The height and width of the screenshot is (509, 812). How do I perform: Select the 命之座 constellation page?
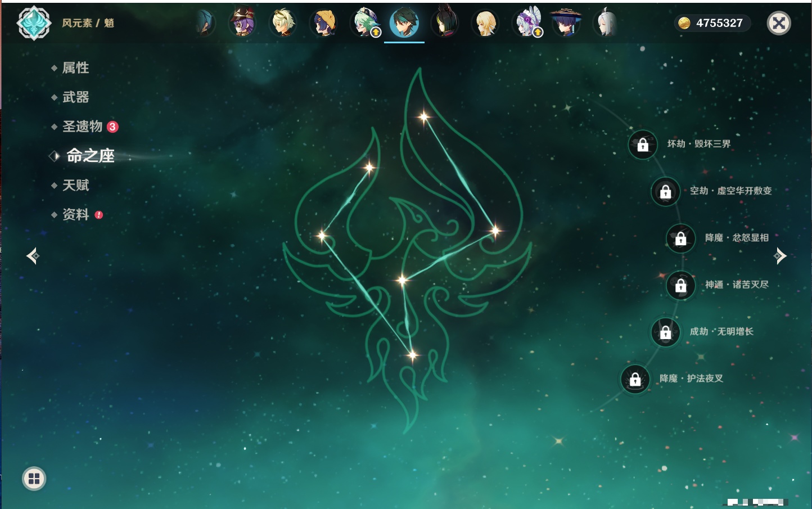(x=90, y=156)
